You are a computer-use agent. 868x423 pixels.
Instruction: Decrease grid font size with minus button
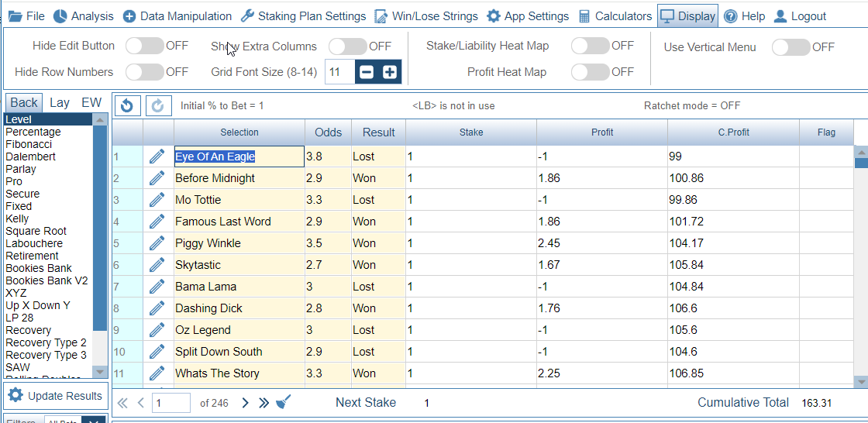367,72
